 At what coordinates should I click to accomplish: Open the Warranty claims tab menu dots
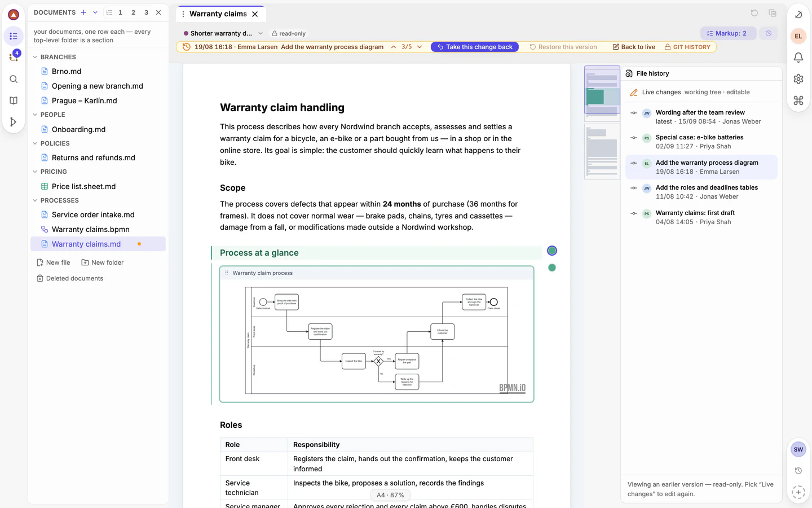pyautogui.click(x=183, y=14)
